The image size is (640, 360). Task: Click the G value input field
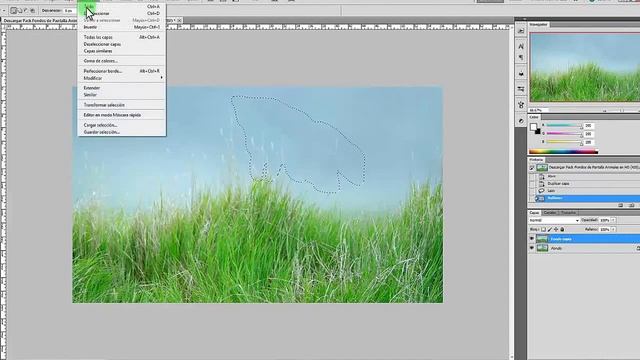pos(588,134)
